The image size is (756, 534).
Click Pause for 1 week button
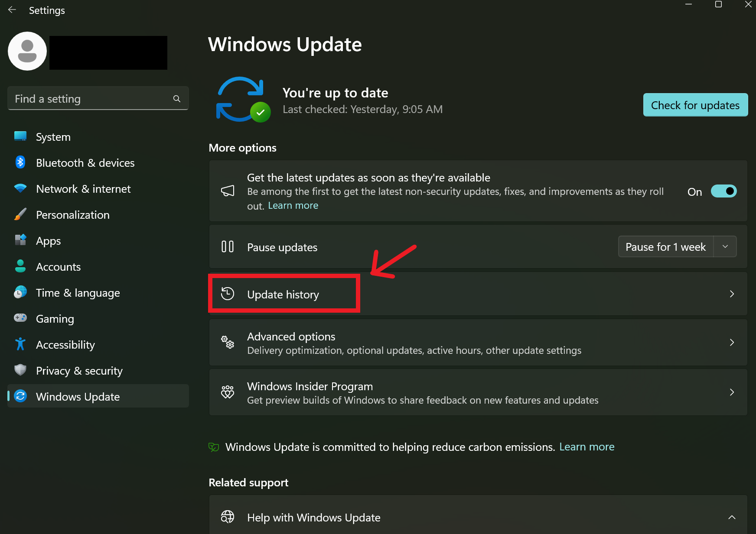(665, 247)
